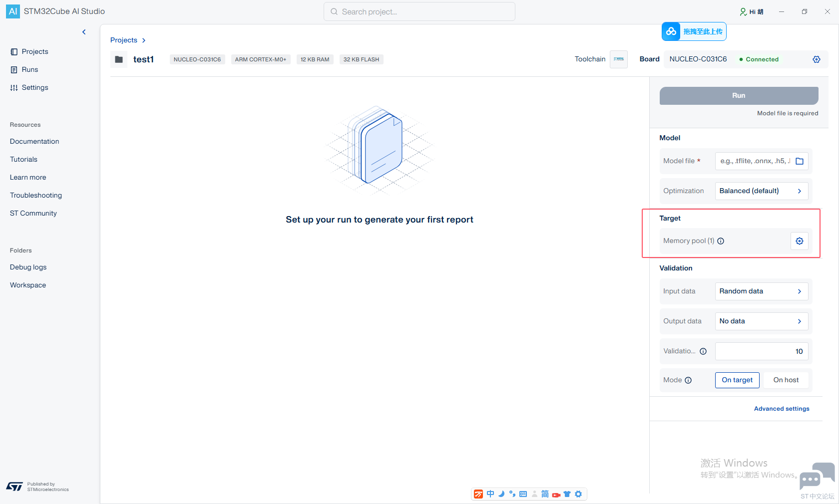
Task: Click the ARM CORTEX-M0+ tag
Action: [261, 59]
